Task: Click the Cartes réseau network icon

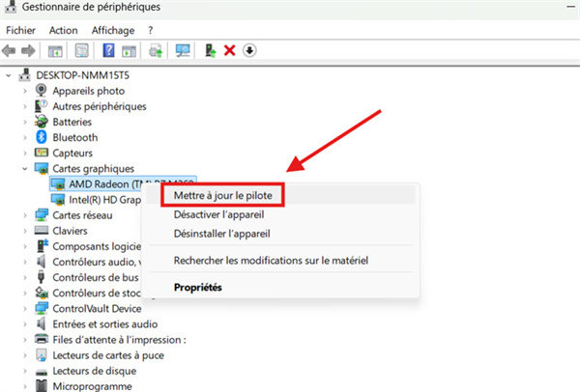Action: tap(42, 214)
